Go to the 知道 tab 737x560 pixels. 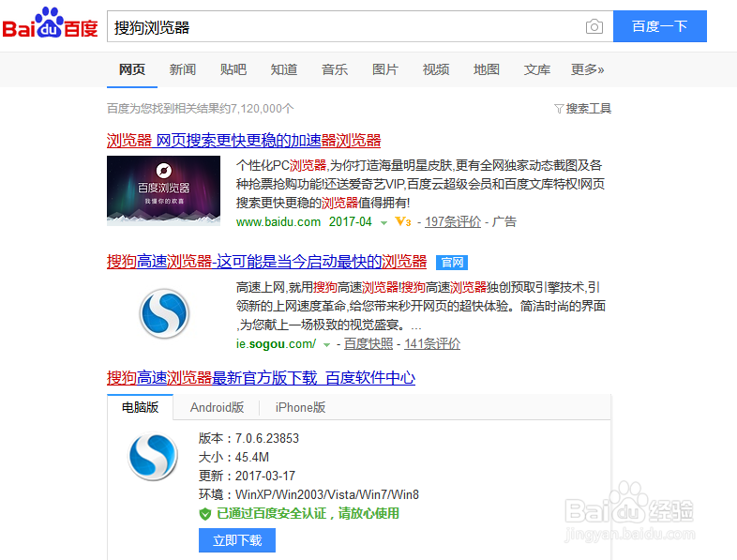(x=284, y=69)
